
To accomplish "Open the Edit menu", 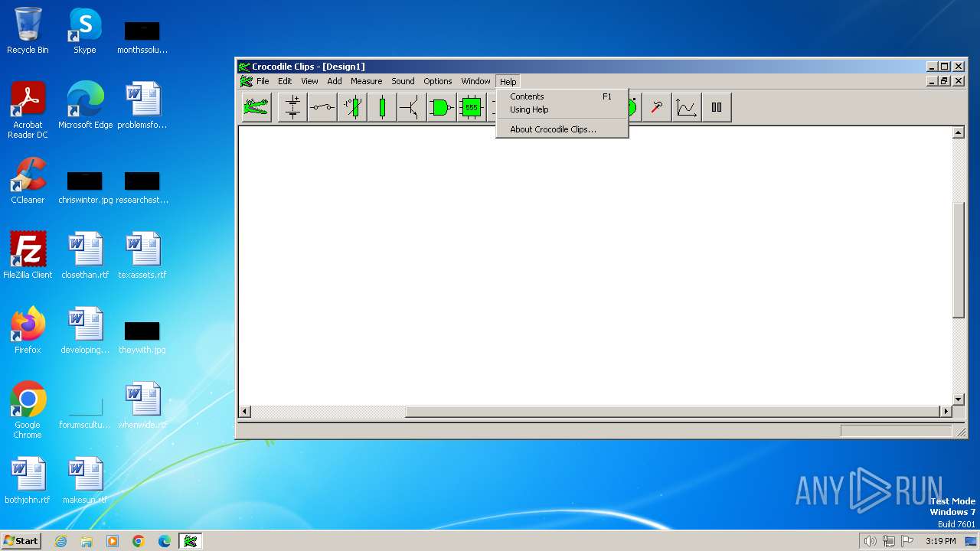I will coord(285,81).
